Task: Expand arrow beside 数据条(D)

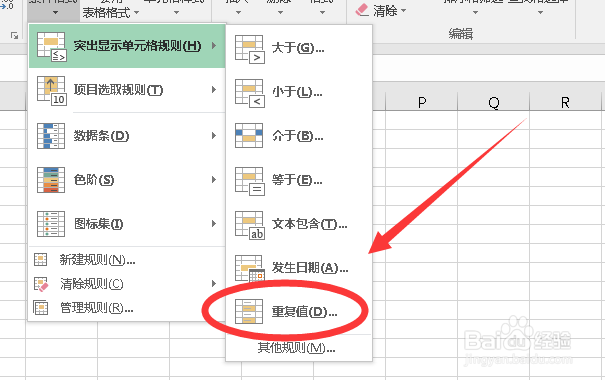Action: click(214, 136)
